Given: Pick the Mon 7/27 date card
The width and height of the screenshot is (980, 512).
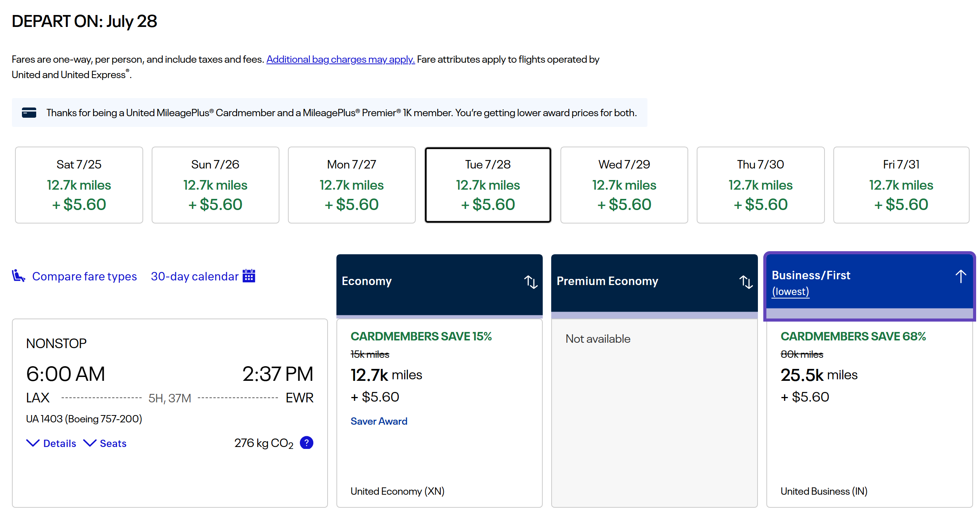Looking at the screenshot, I should coord(351,185).
